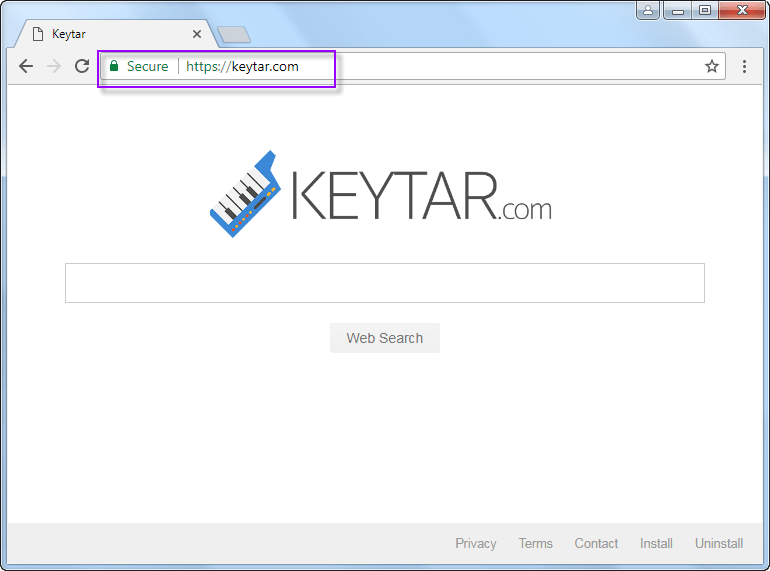Open a new tab with the new-tab button
The width and height of the screenshot is (770, 571).
tap(233, 35)
